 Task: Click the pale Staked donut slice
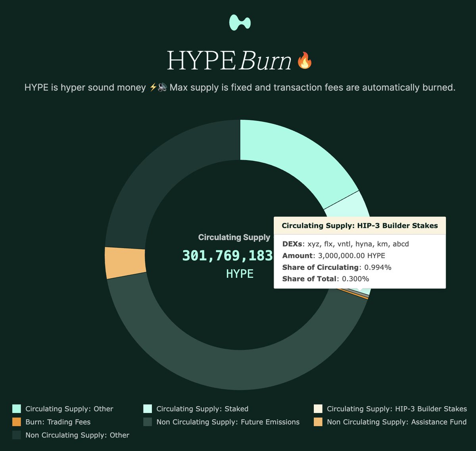[x=349, y=206]
